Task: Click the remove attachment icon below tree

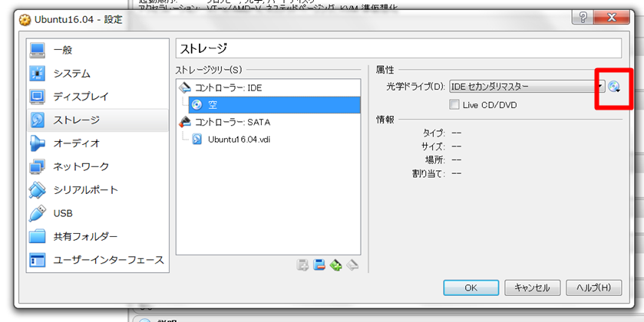Action: click(x=319, y=265)
